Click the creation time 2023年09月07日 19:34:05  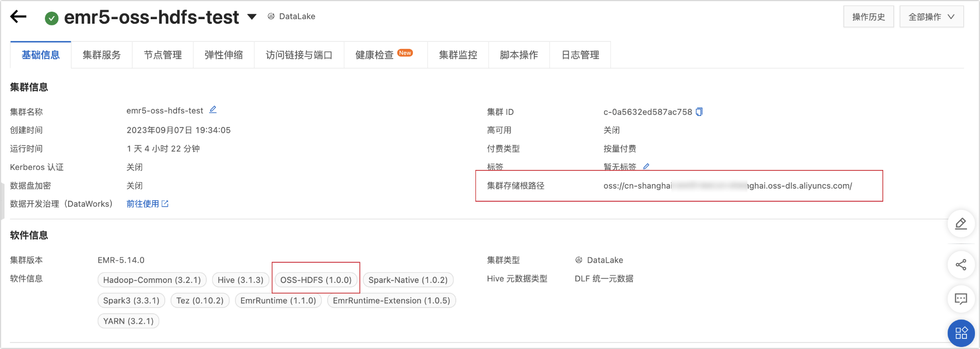pos(178,130)
